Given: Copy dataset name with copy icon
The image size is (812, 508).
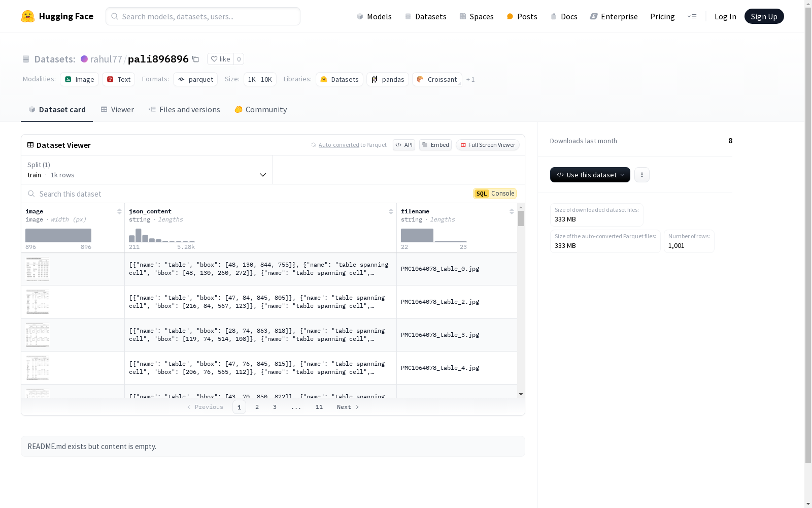Looking at the screenshot, I should click(x=195, y=59).
